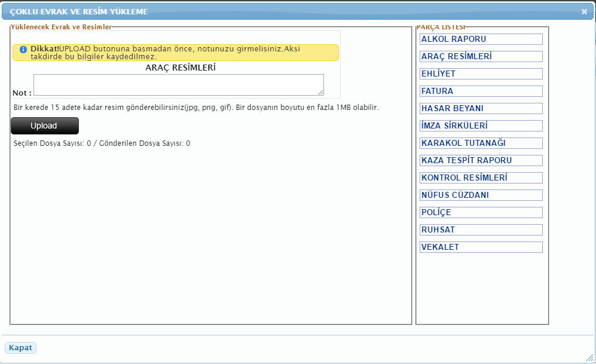Select ALKOL RAPORU from the list
Viewport: 596px width, 364px height.
click(481, 39)
